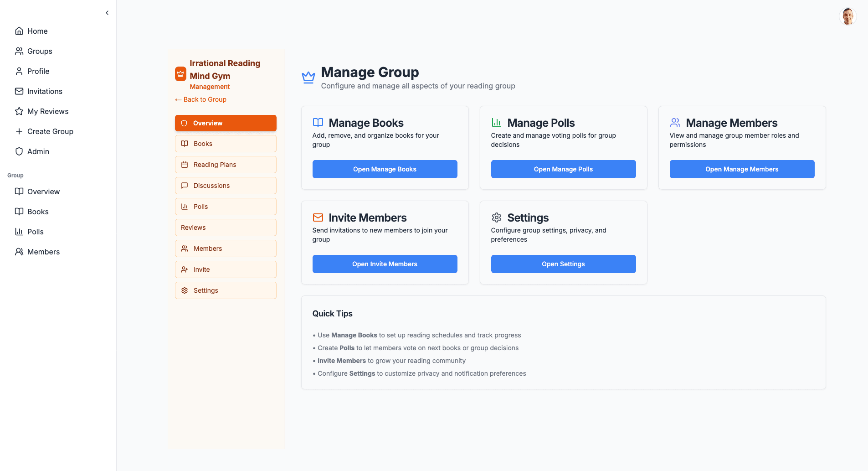Click the Admin shield icon
This screenshot has width=868, height=471.
[19, 151]
